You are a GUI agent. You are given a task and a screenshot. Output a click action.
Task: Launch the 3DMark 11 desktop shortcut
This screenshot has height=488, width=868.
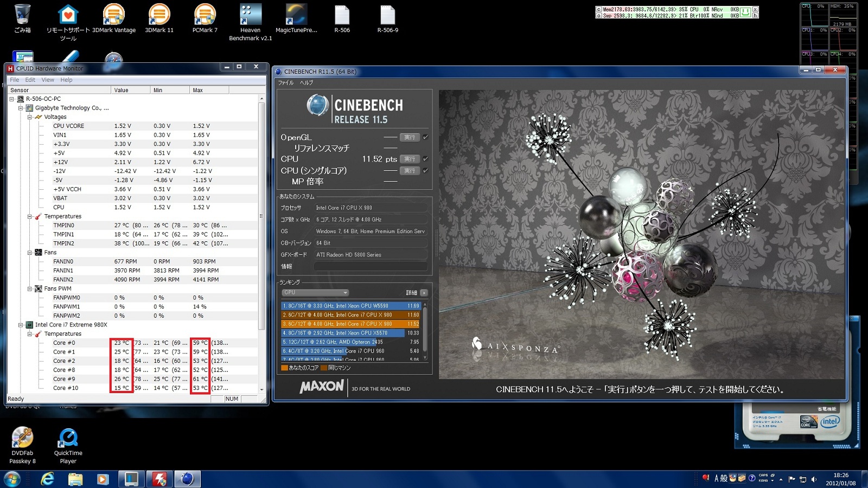(x=159, y=18)
